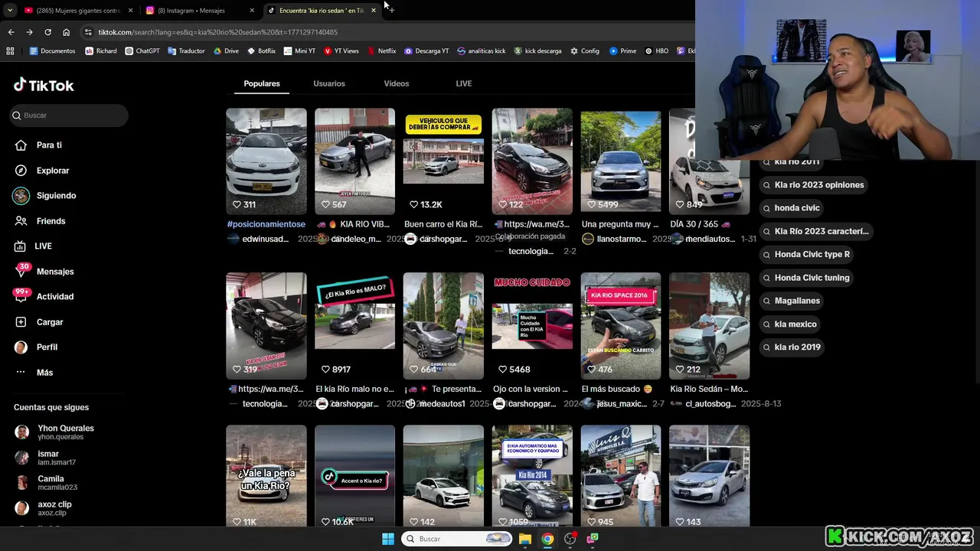Open File Explorer from taskbar

(x=525, y=539)
